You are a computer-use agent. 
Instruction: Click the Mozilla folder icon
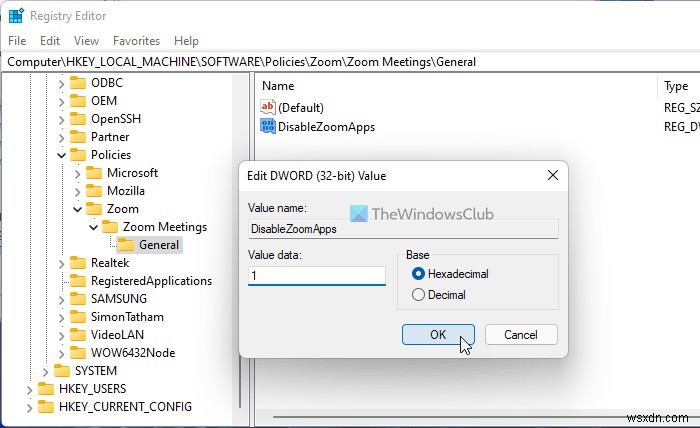94,191
